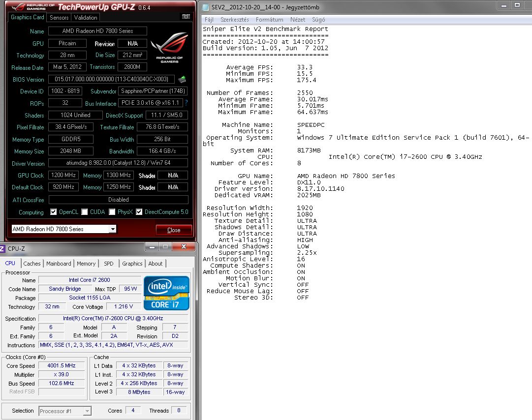The height and width of the screenshot is (420, 532).
Task: Click the Bus Speed 102.6 MHz value
Action: (x=62, y=383)
